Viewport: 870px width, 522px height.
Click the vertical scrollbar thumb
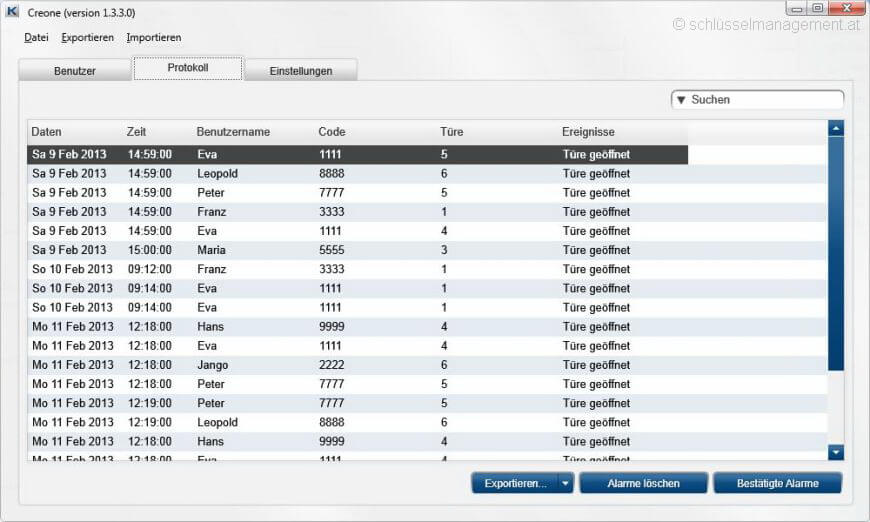tap(836, 250)
